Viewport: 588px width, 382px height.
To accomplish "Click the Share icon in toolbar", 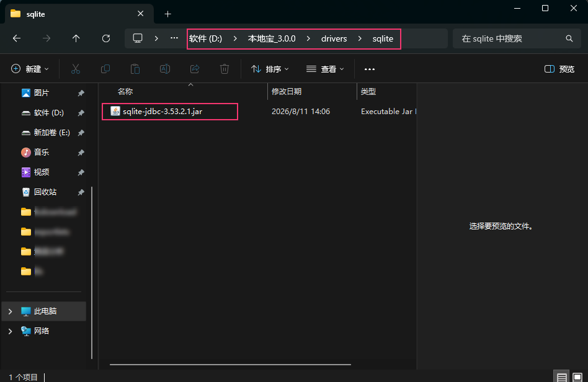I will (195, 69).
